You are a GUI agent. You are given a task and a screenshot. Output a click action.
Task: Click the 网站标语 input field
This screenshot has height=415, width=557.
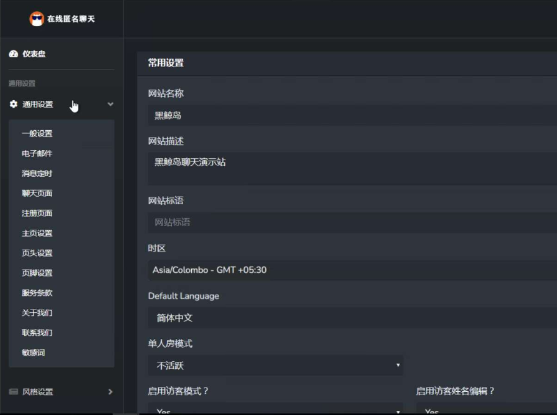click(x=352, y=222)
